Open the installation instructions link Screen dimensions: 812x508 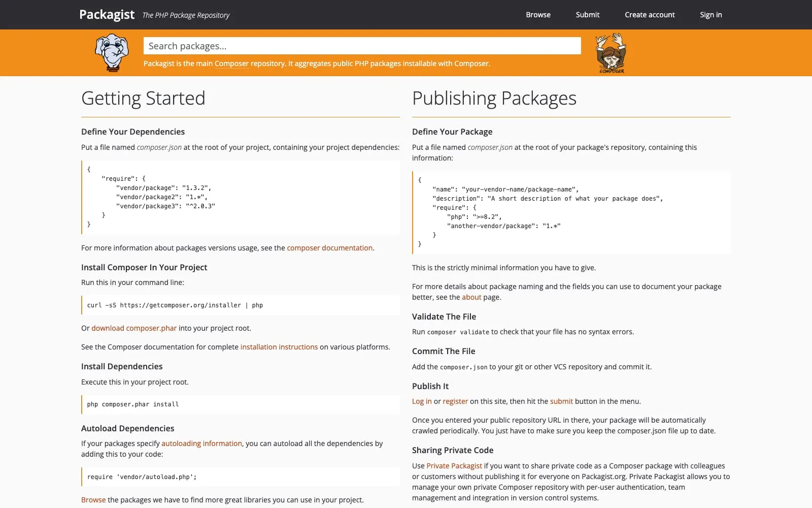(x=279, y=347)
